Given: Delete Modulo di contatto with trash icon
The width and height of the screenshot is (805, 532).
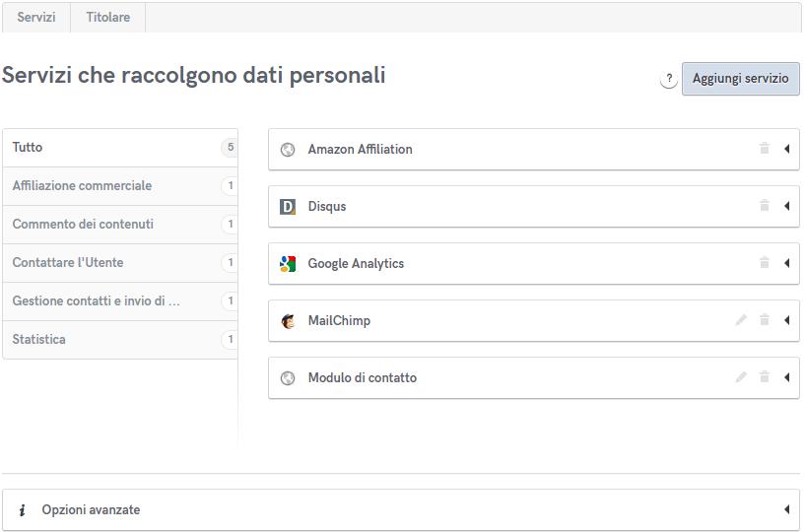Looking at the screenshot, I should click(764, 377).
